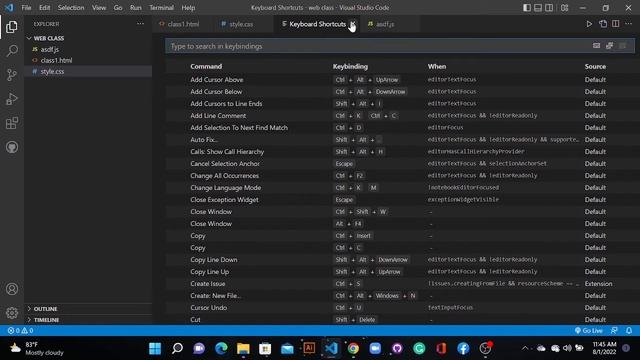This screenshot has height=360, width=640.
Task: Open Google Chrome from the taskbar
Action: 353,349
